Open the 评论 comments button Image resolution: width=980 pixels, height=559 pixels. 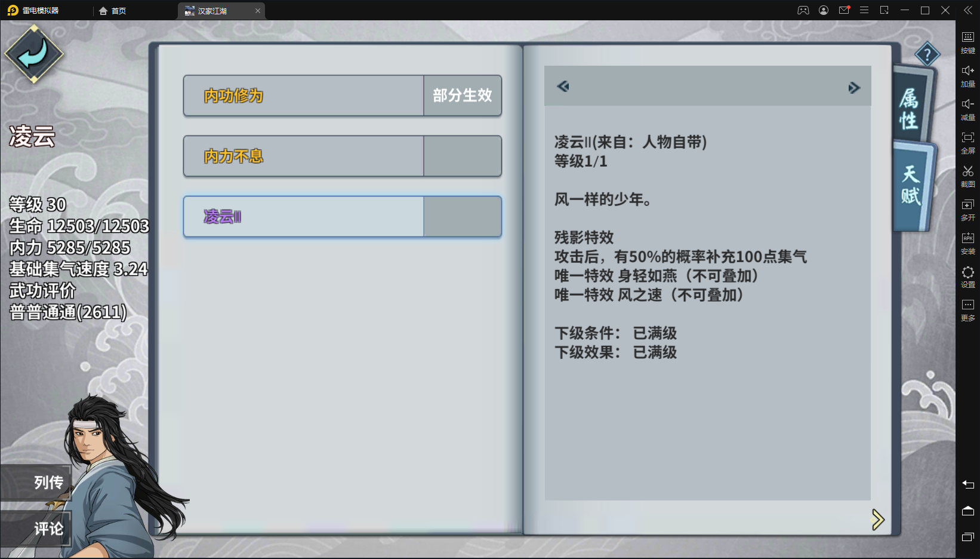[36, 529]
